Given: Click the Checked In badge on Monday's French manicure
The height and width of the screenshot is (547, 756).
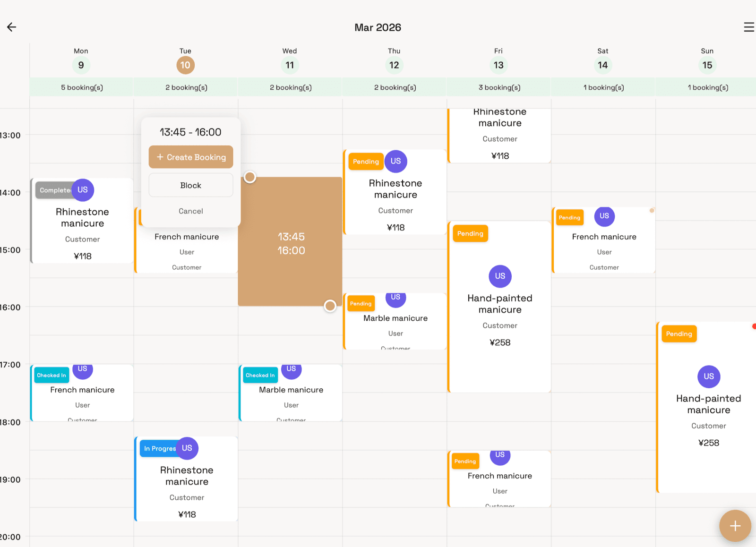Looking at the screenshot, I should pos(51,375).
